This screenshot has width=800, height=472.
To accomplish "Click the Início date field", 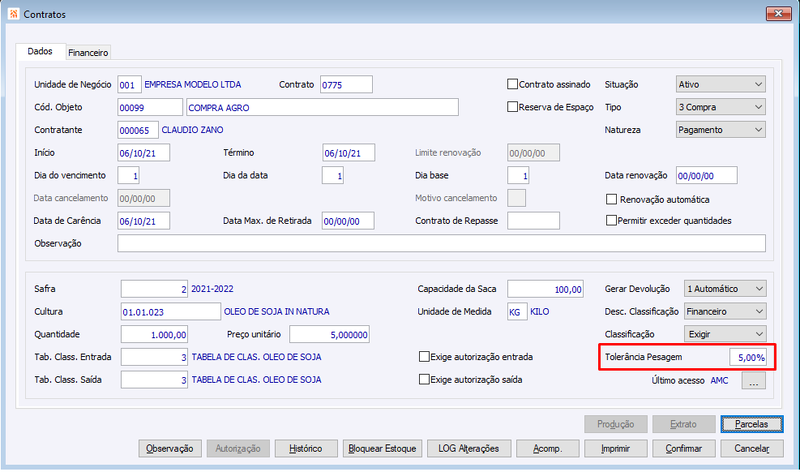I will (143, 153).
